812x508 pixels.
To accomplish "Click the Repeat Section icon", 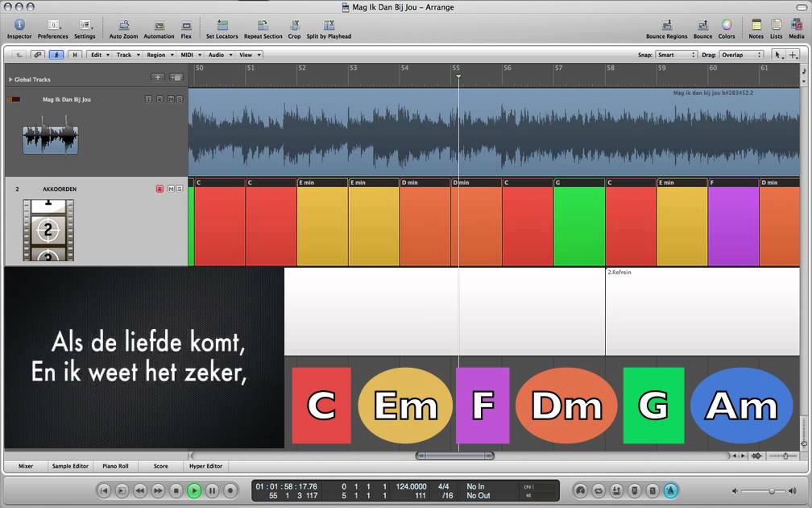I will pyautogui.click(x=263, y=28).
